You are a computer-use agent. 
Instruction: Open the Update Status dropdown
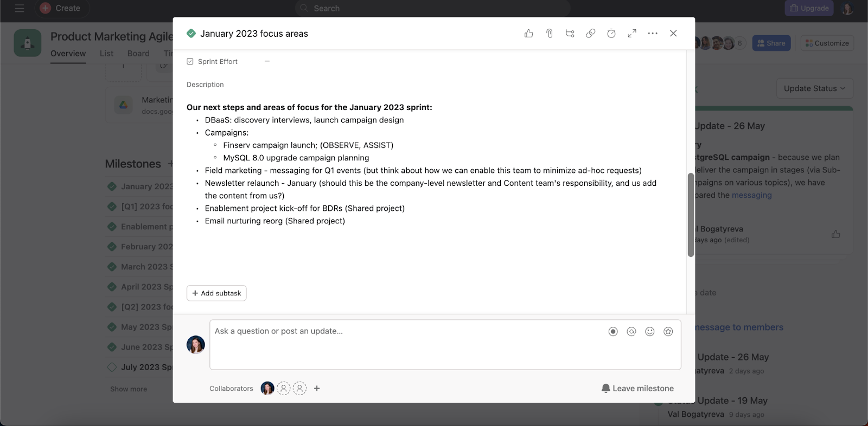click(x=814, y=88)
